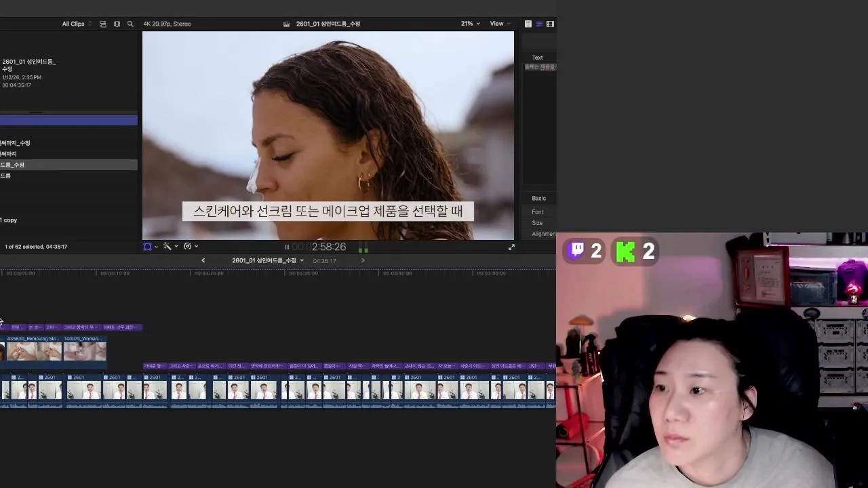Open the All Clips filter dropdown

(77, 24)
